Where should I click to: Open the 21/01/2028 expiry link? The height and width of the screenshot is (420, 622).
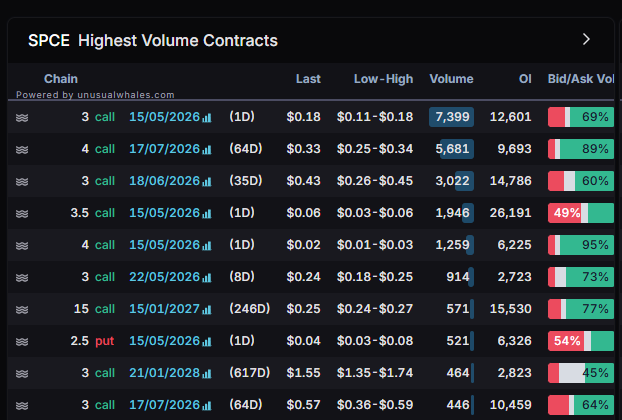(165, 373)
